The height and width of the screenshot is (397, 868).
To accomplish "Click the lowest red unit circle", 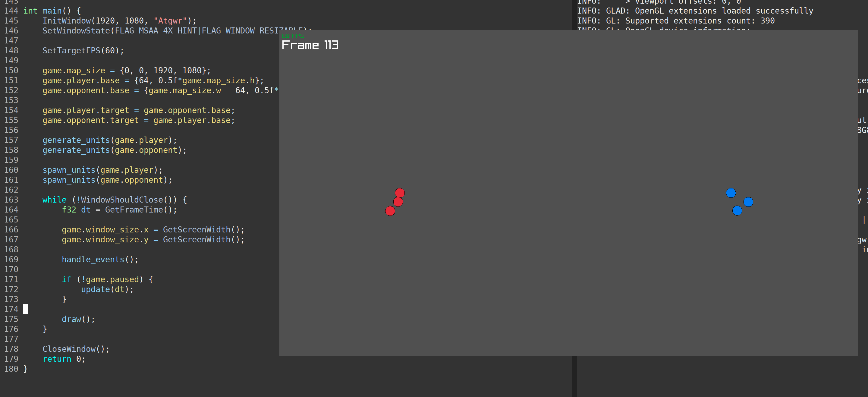I will pos(390,211).
